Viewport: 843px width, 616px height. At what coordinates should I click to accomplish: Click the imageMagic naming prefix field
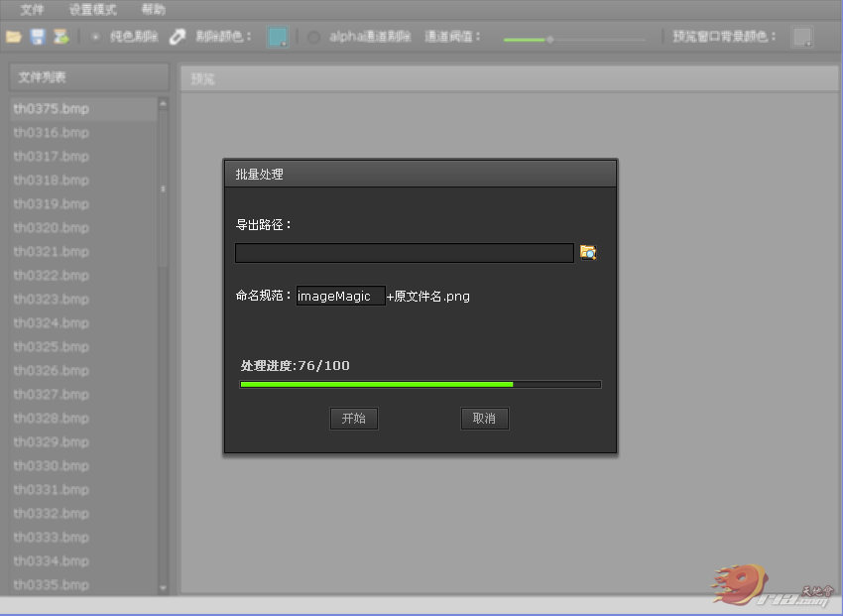coord(341,296)
